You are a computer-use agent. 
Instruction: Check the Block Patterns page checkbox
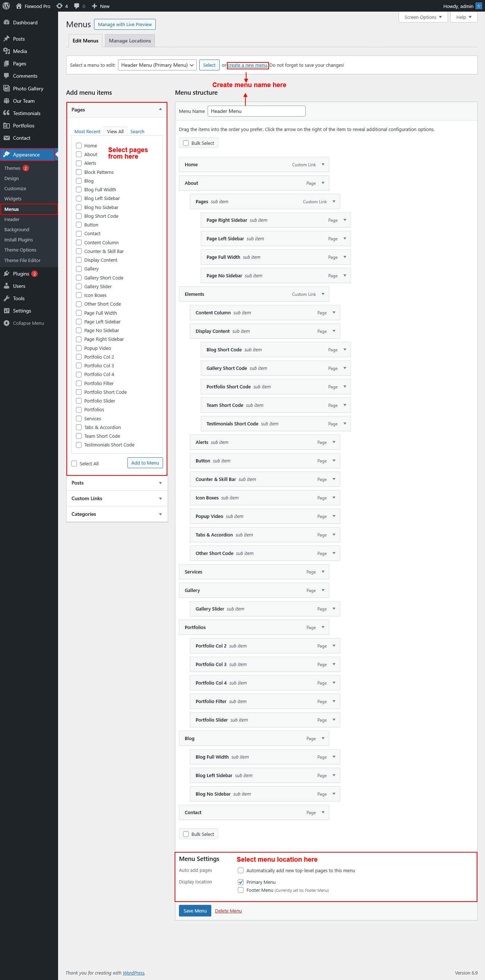pyautogui.click(x=79, y=172)
